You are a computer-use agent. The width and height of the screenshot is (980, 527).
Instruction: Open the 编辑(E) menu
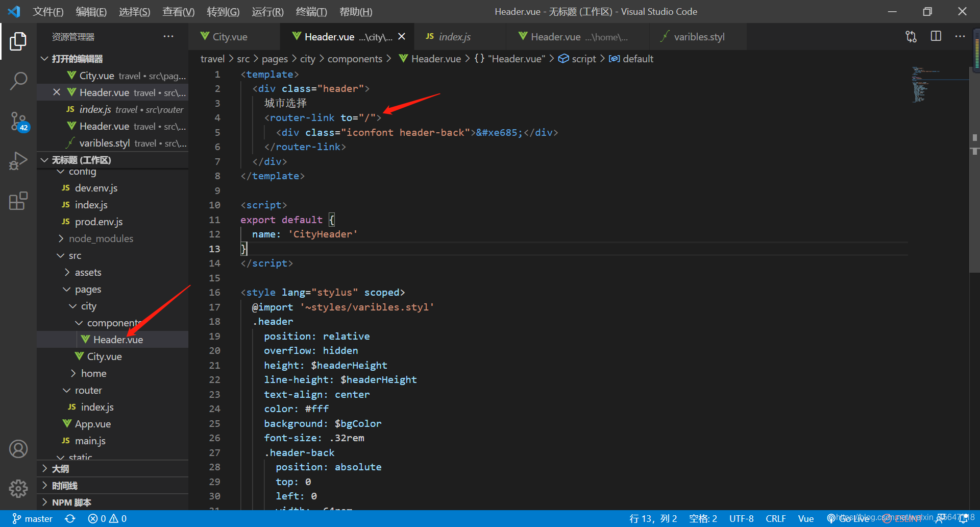pos(91,12)
